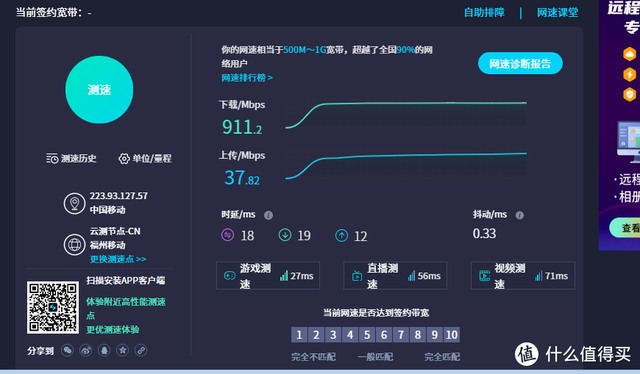Share to QQ icon
The image size is (640, 374).
point(104,350)
